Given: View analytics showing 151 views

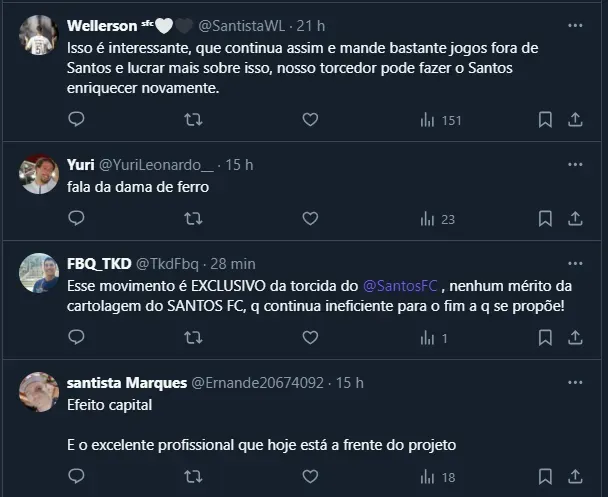Looking at the screenshot, I should tap(440, 120).
